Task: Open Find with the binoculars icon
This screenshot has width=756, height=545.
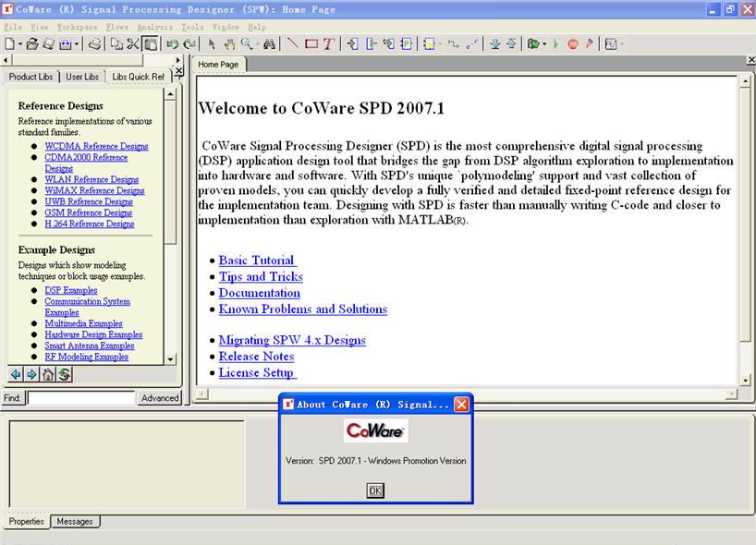Action: (269, 44)
